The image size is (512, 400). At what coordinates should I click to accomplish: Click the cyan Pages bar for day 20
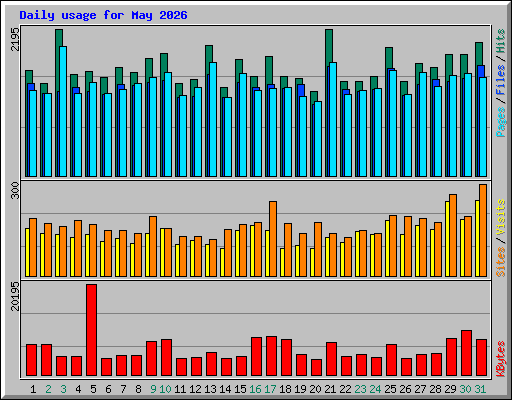318,139
